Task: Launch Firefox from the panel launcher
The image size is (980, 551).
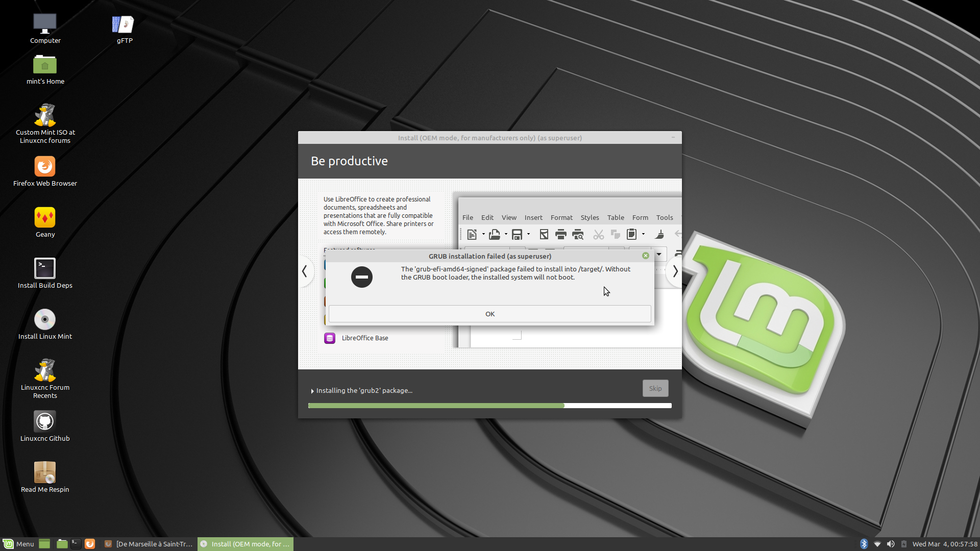Action: [x=90, y=544]
